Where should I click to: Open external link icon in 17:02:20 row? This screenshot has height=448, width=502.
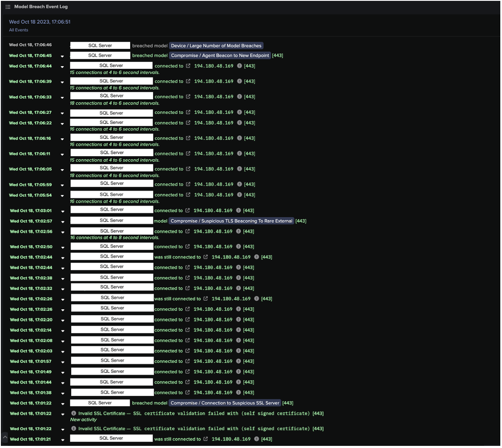point(187,320)
